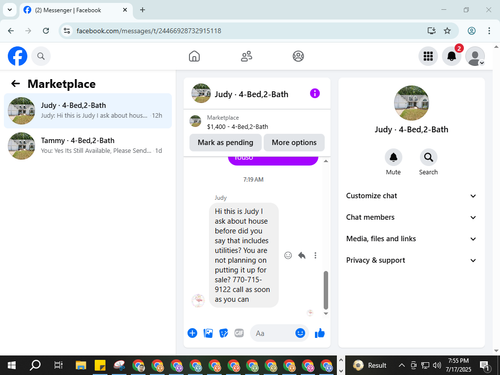Expand the Chat members section
Screen dimensions: 500x375
click(411, 217)
